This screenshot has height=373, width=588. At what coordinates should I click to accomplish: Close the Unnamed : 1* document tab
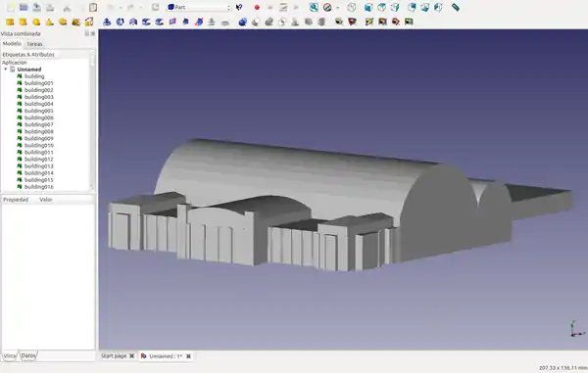tap(188, 356)
